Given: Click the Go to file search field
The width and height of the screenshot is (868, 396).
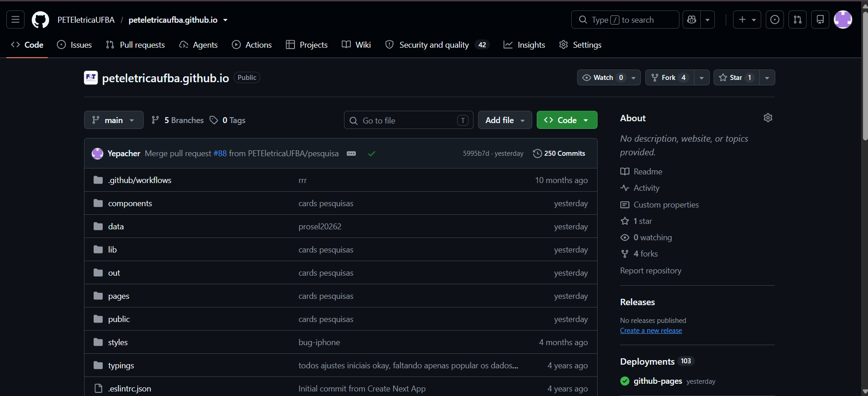Looking at the screenshot, I should point(409,120).
